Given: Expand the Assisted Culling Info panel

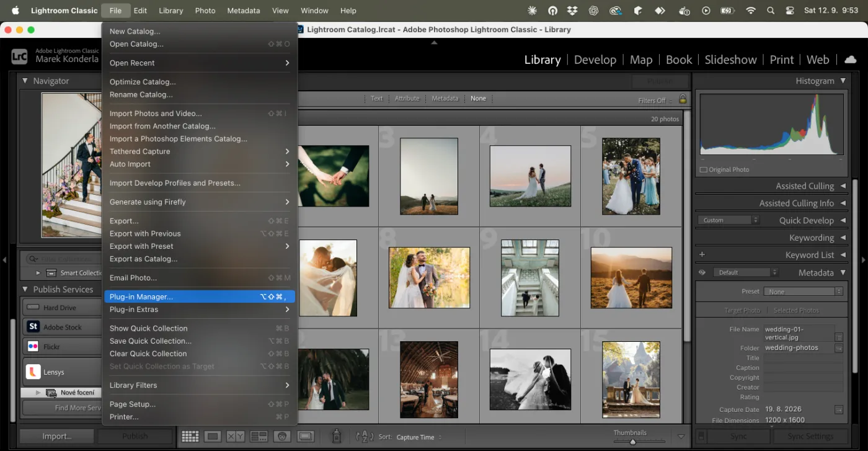Looking at the screenshot, I should 843,203.
